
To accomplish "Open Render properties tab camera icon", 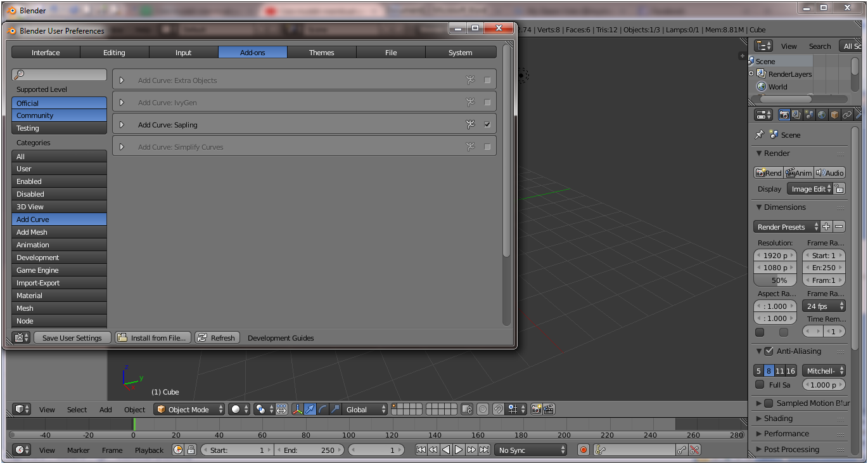I will click(784, 115).
